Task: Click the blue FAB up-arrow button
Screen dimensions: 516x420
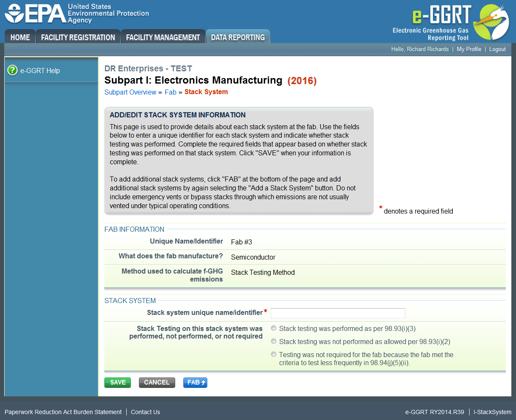Action: 195,382
